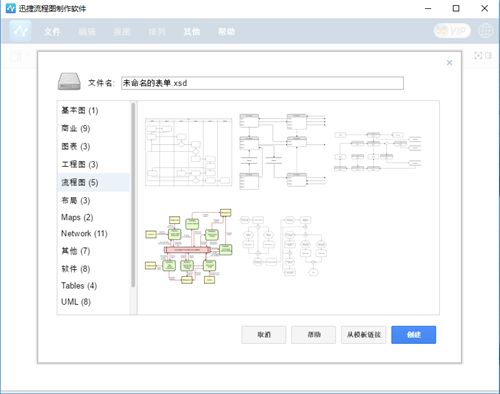
Task: Open the 排列 menu
Action: (x=157, y=32)
